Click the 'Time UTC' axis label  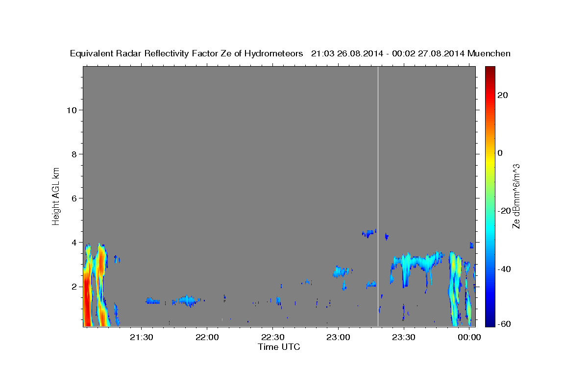pos(279,347)
